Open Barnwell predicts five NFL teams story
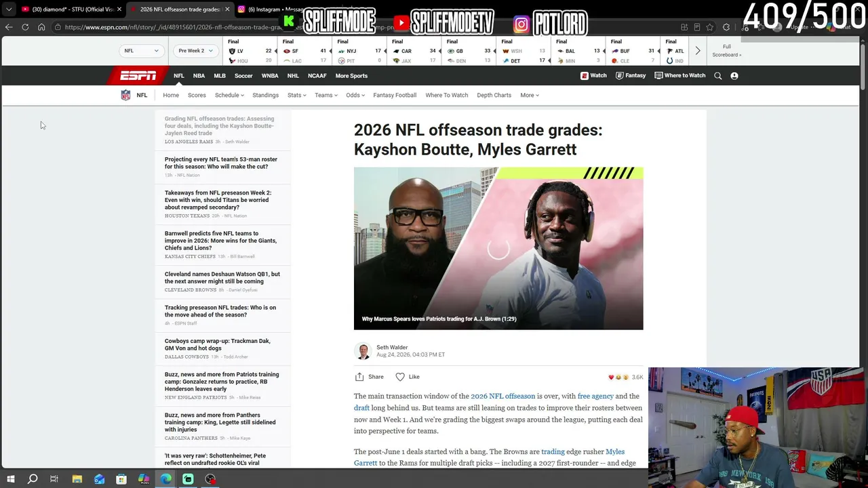868x488 pixels. click(221, 241)
